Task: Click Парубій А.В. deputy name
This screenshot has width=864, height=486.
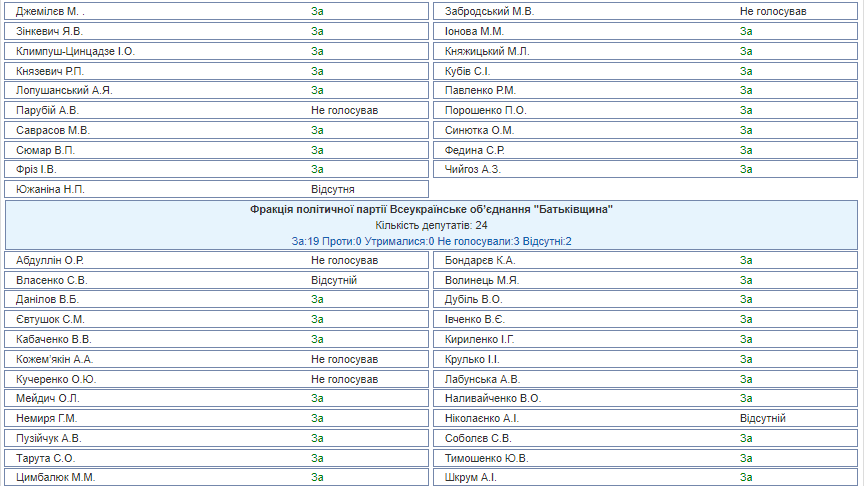Action: click(x=47, y=110)
